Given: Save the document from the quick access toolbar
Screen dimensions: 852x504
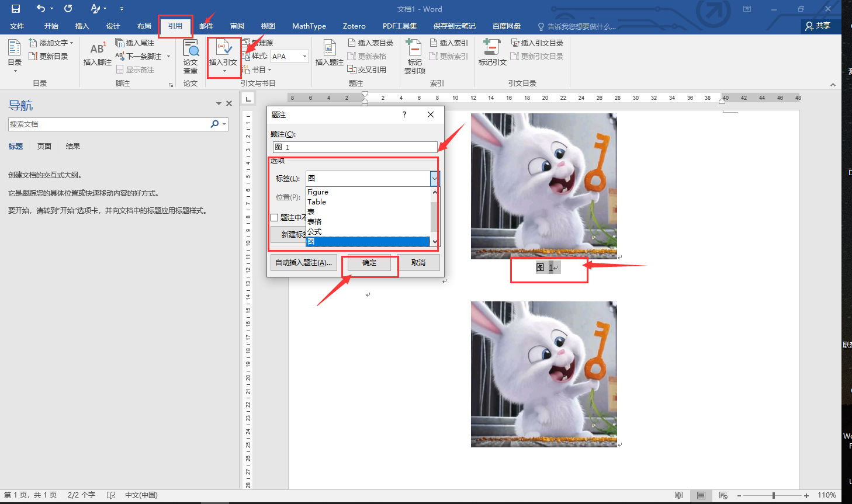Looking at the screenshot, I should tap(16, 9).
